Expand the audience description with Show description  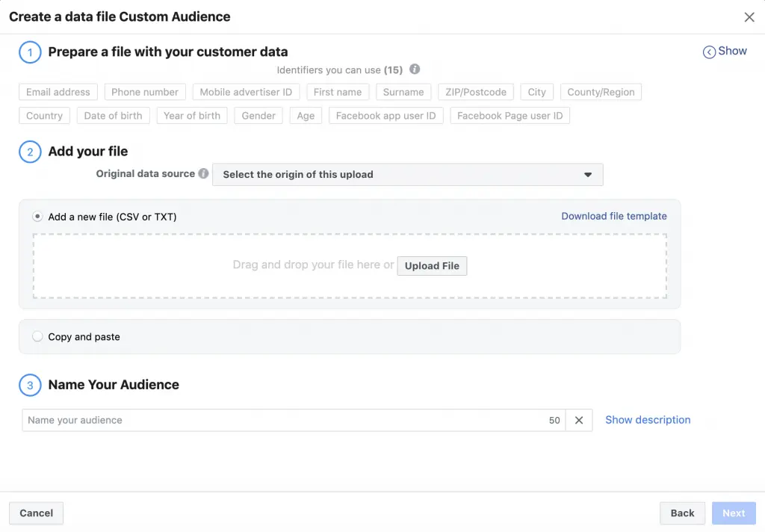[x=647, y=420]
